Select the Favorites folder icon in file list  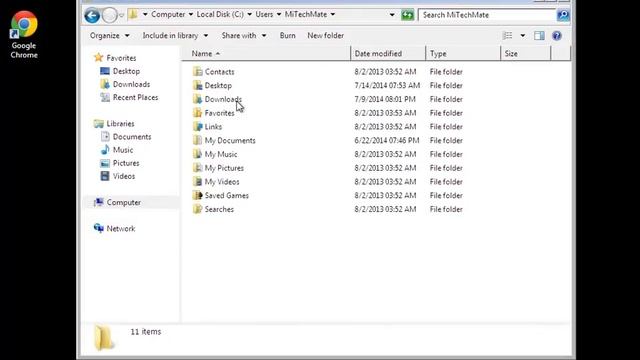(198, 113)
